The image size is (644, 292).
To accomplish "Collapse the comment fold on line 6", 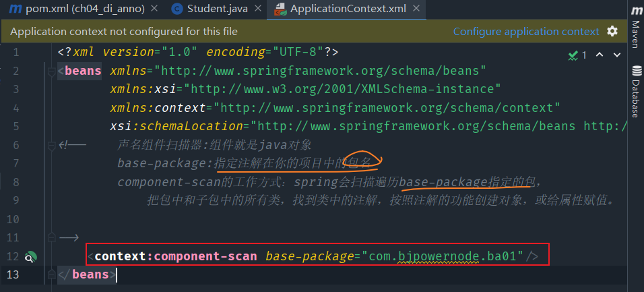I will point(51,145).
